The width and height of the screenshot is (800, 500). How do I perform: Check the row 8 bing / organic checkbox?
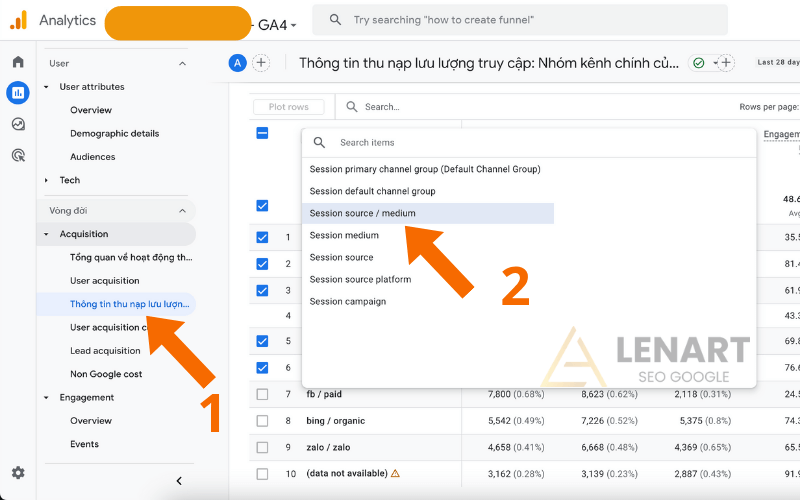(262, 420)
